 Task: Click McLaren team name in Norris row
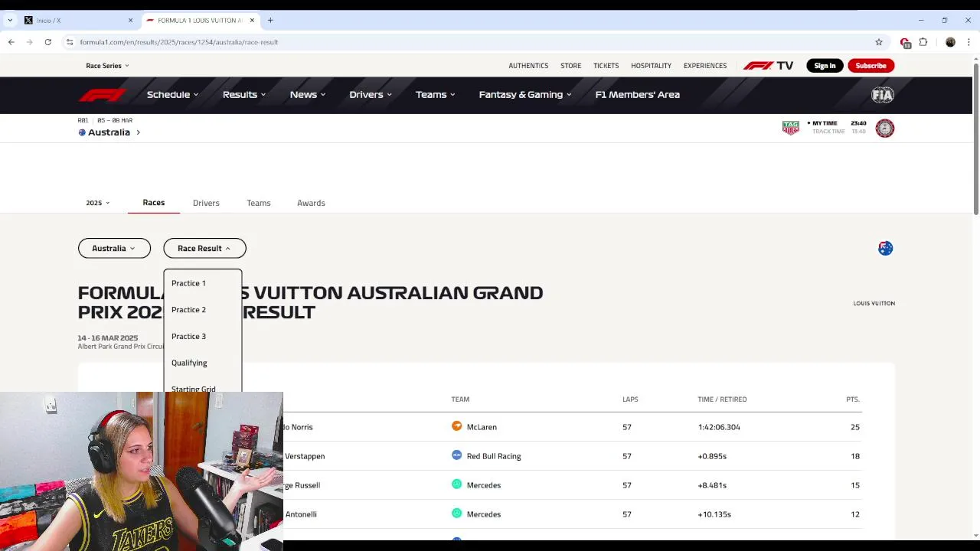[482, 427]
